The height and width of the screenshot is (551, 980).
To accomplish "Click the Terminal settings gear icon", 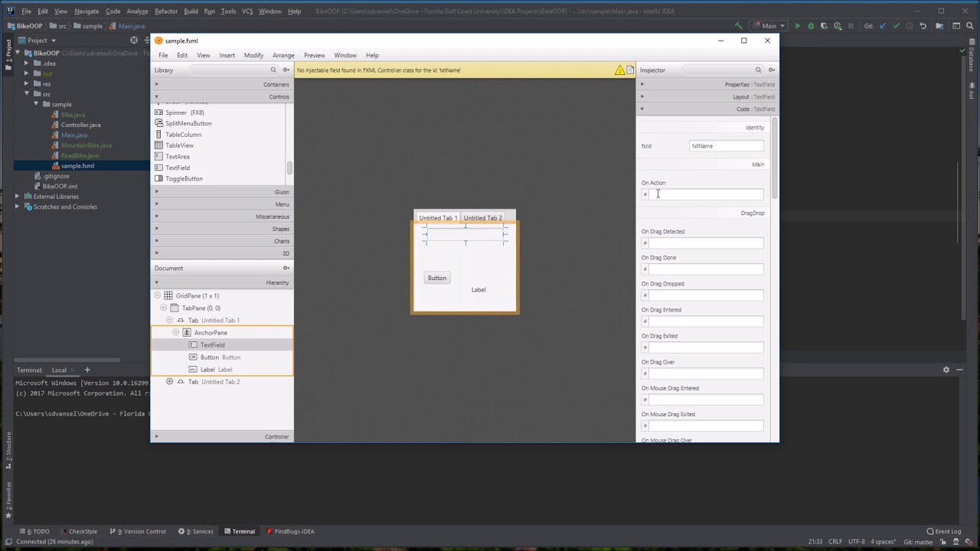I will tap(946, 370).
